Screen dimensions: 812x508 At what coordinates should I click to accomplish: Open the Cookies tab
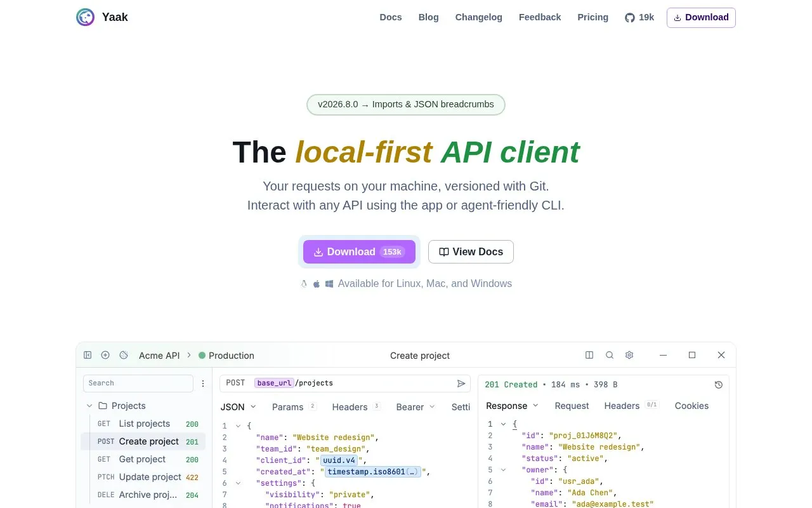point(691,406)
